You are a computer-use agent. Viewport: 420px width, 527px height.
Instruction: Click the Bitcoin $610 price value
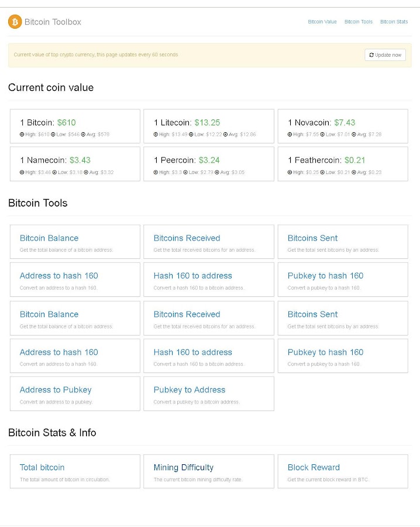click(x=66, y=122)
